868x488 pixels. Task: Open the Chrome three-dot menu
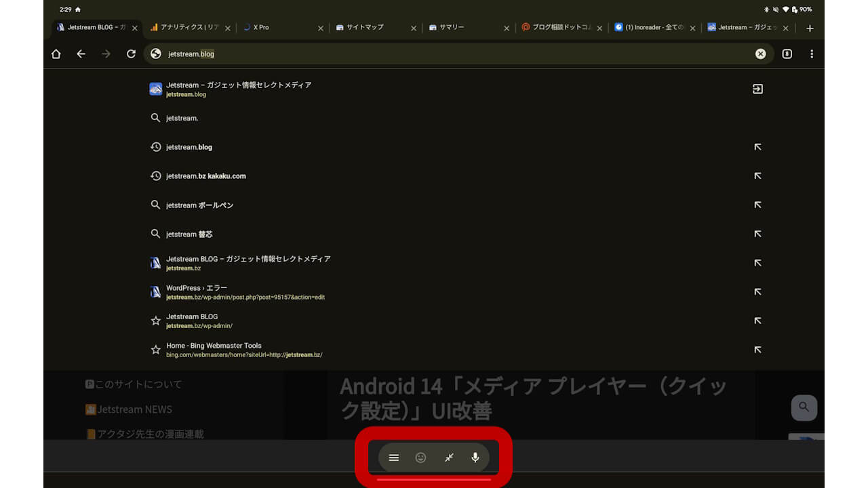point(812,54)
